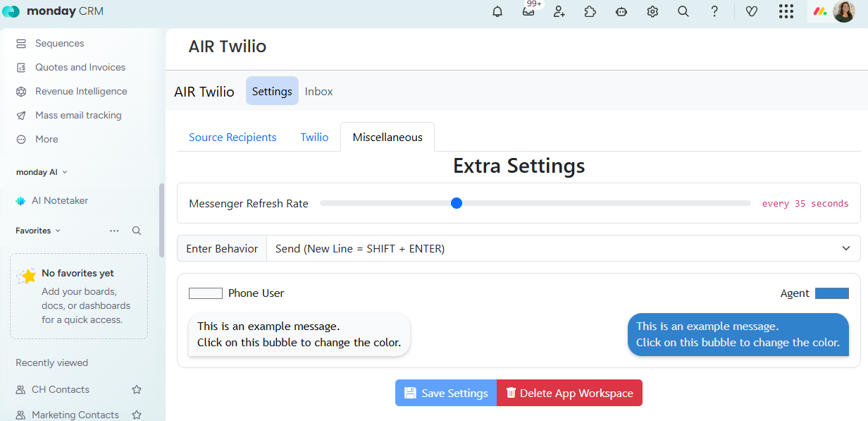Click the Quotes and Invoices icon

[x=21, y=68]
